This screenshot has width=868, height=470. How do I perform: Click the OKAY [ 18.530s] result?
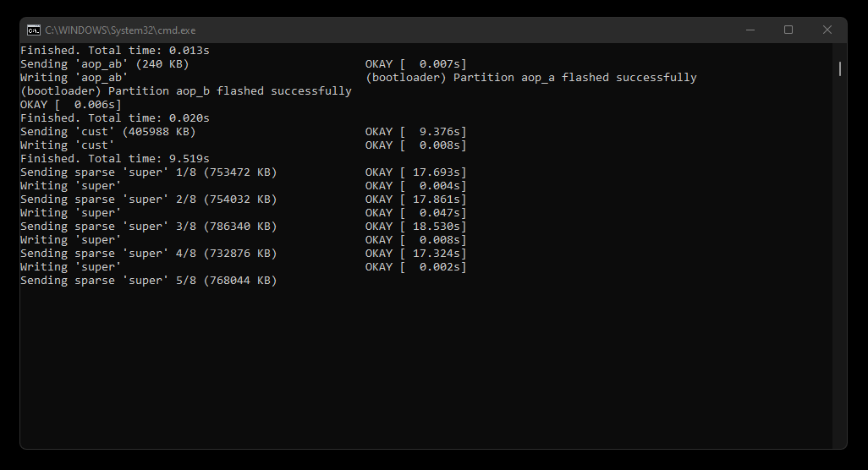pos(415,227)
